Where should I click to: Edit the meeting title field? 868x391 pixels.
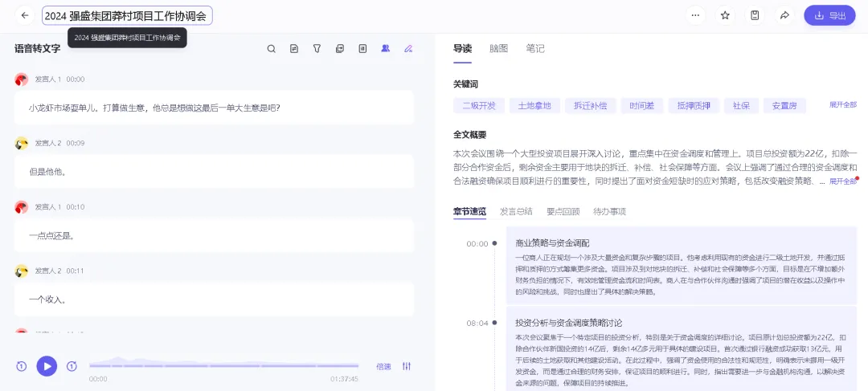coord(127,16)
